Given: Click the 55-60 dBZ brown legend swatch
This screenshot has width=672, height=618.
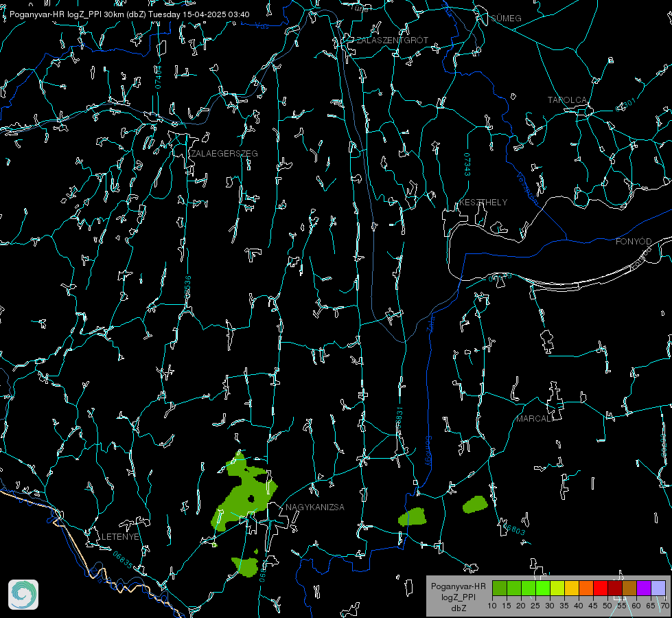Looking at the screenshot, I should (629, 588).
